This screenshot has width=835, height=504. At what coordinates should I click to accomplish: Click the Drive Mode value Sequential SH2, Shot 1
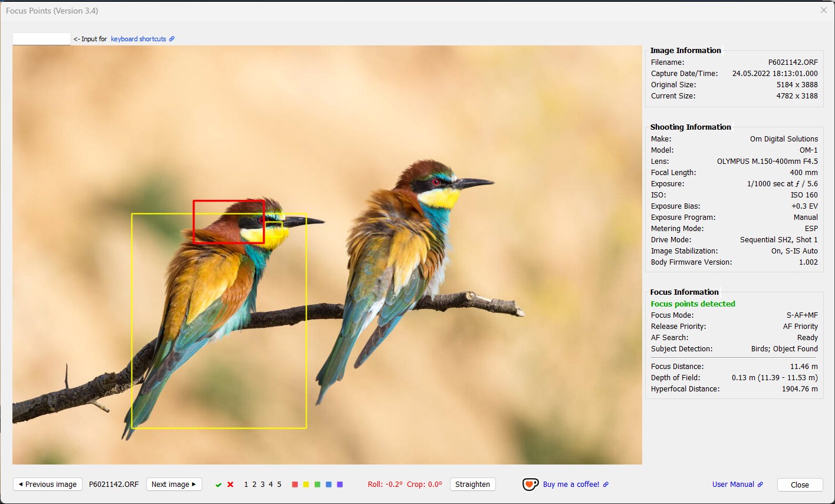[x=779, y=240]
